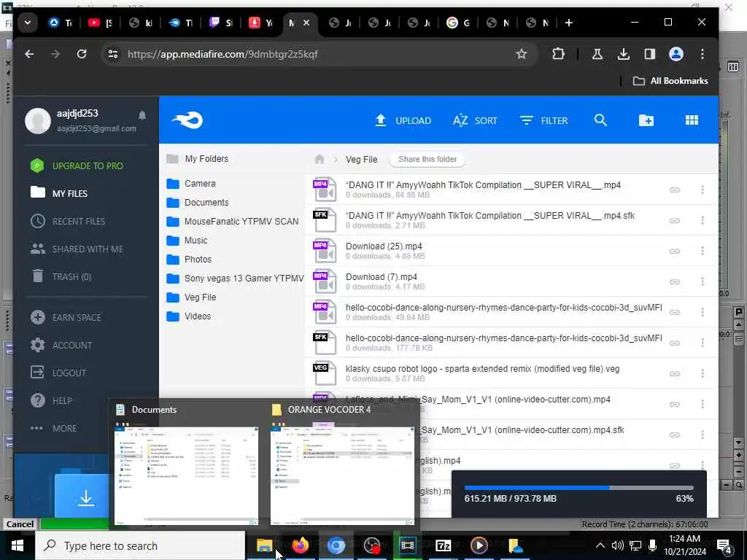
Task: Open the tab search dropdown arrow
Action: [x=28, y=23]
